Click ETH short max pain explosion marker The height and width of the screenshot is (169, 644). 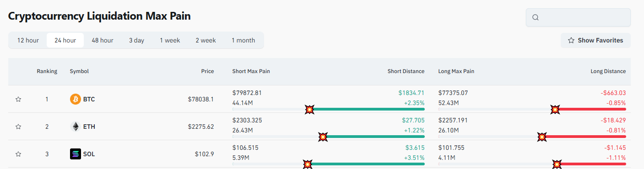[x=323, y=137]
